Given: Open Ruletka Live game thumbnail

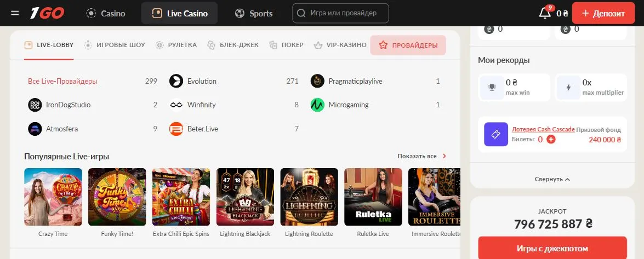Looking at the screenshot, I should [x=373, y=197].
